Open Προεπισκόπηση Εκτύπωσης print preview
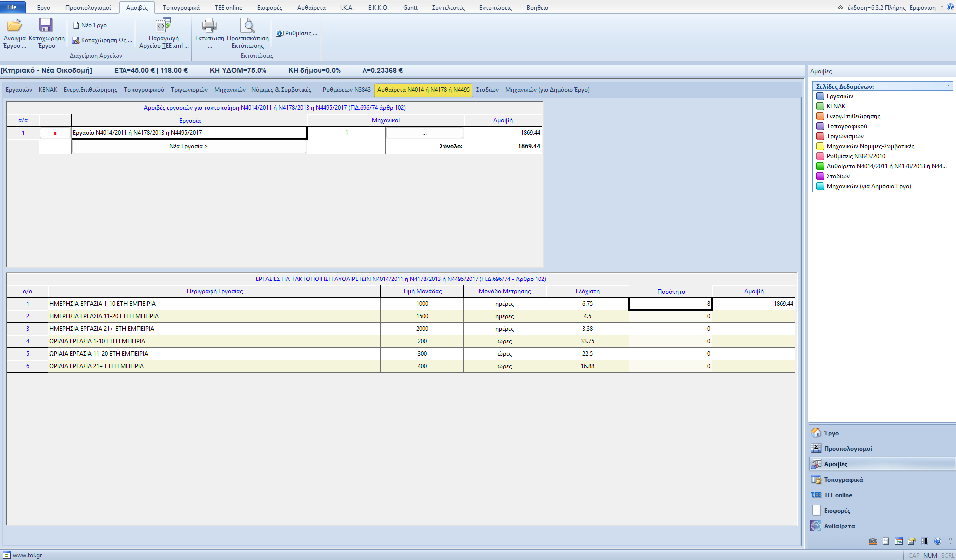Viewport: 956px width, 560px height. [x=247, y=26]
